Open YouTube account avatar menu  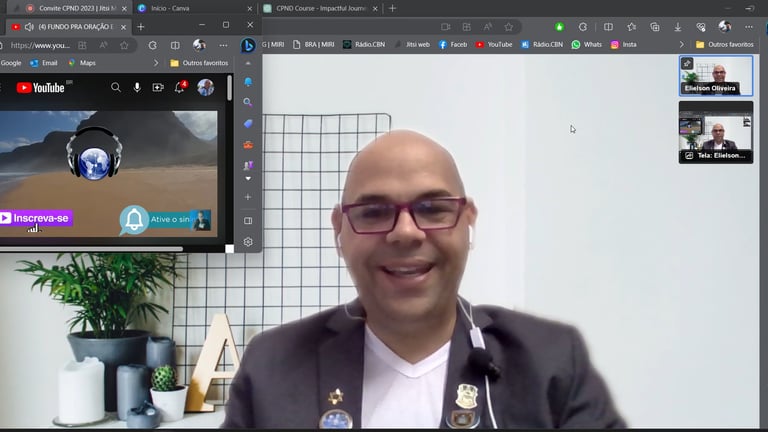(x=205, y=88)
